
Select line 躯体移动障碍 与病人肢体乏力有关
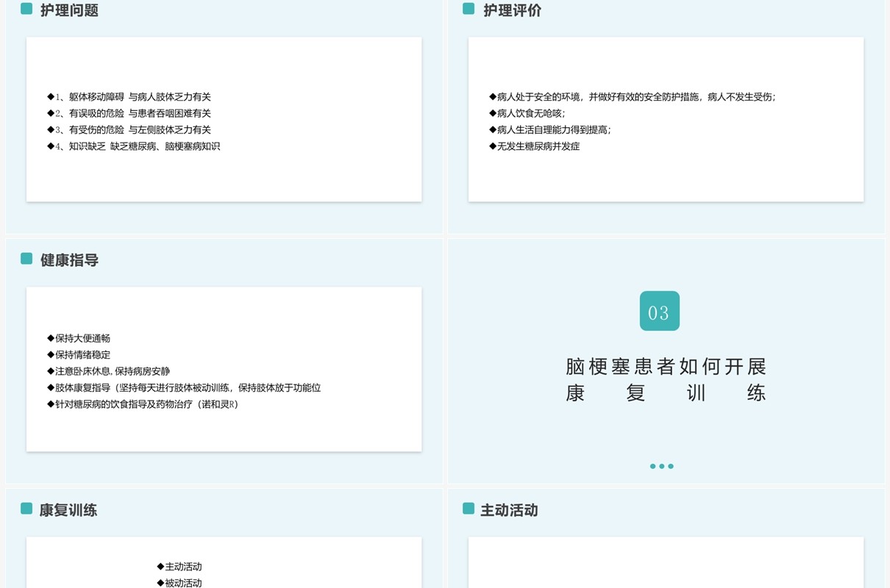[x=129, y=96]
